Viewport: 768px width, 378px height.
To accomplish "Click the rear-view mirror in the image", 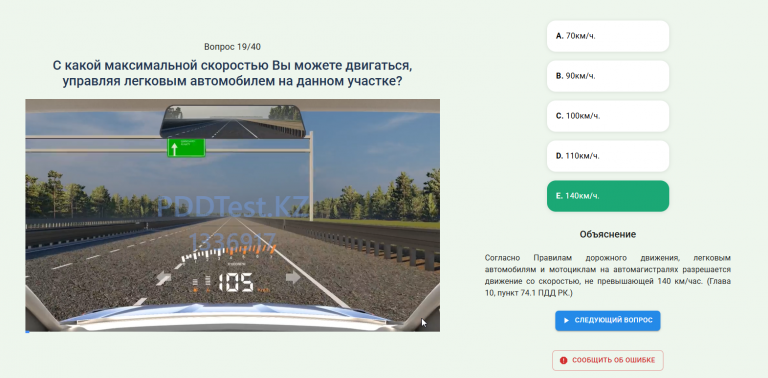I will (x=233, y=121).
